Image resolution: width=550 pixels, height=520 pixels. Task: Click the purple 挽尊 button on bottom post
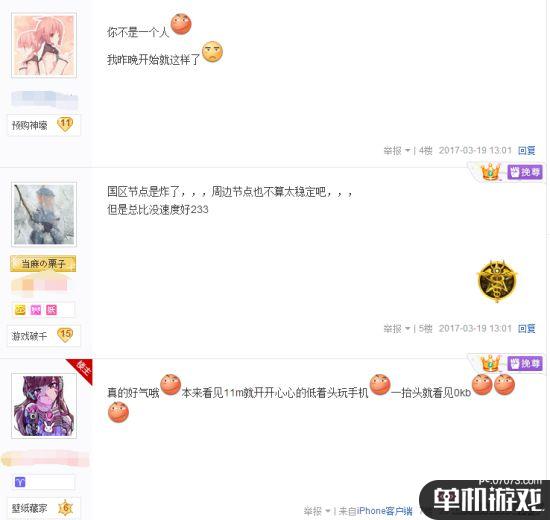coord(525,364)
